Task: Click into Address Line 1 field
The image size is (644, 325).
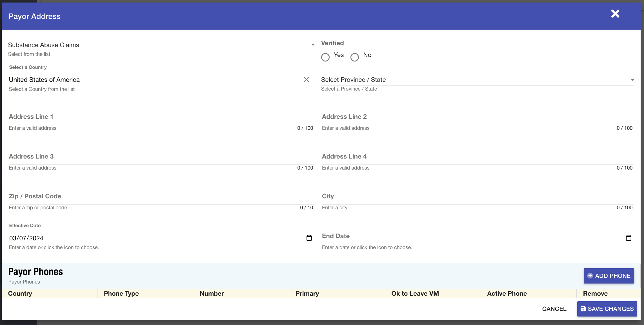Action: [x=161, y=118]
